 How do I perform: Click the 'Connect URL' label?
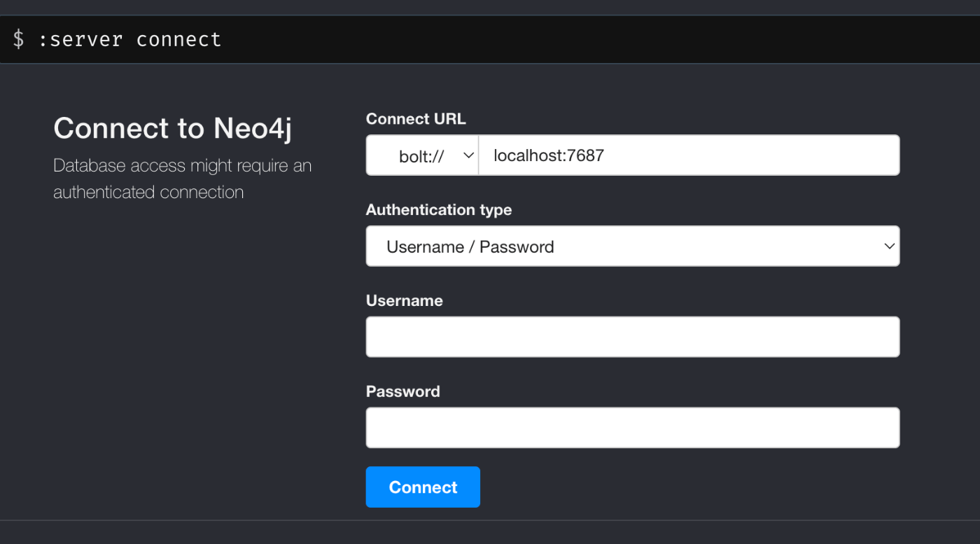click(x=416, y=119)
